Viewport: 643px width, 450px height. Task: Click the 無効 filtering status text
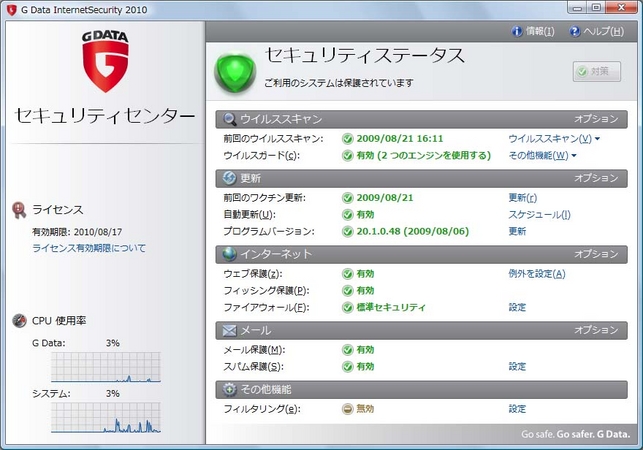click(365, 409)
